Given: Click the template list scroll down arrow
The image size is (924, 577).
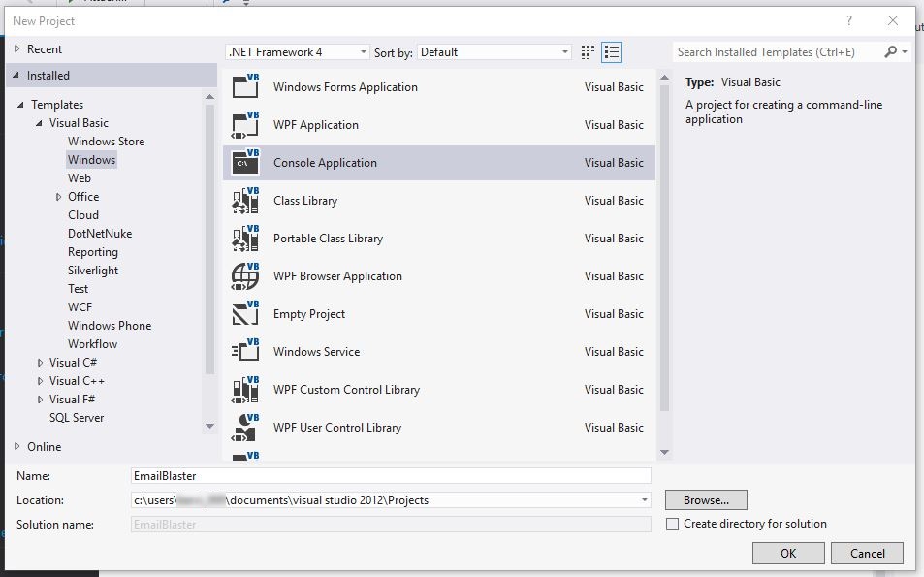Looking at the screenshot, I should [664, 452].
